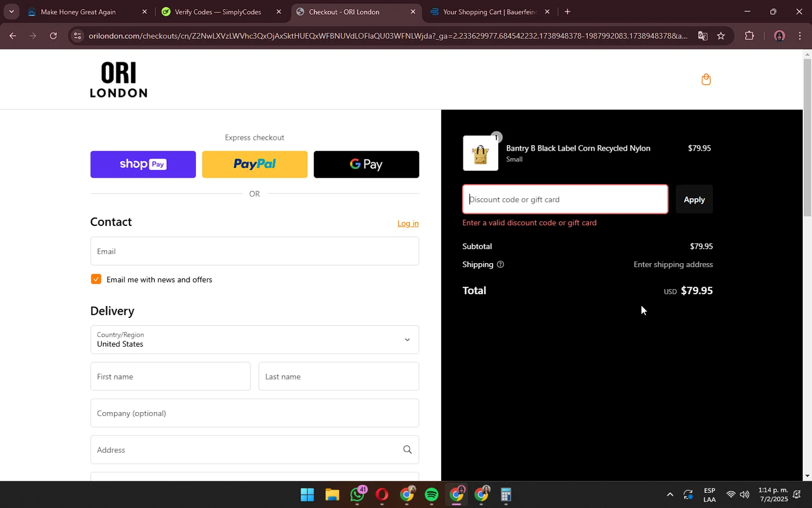Click the page vertical scrollbar thumb

tap(807, 137)
